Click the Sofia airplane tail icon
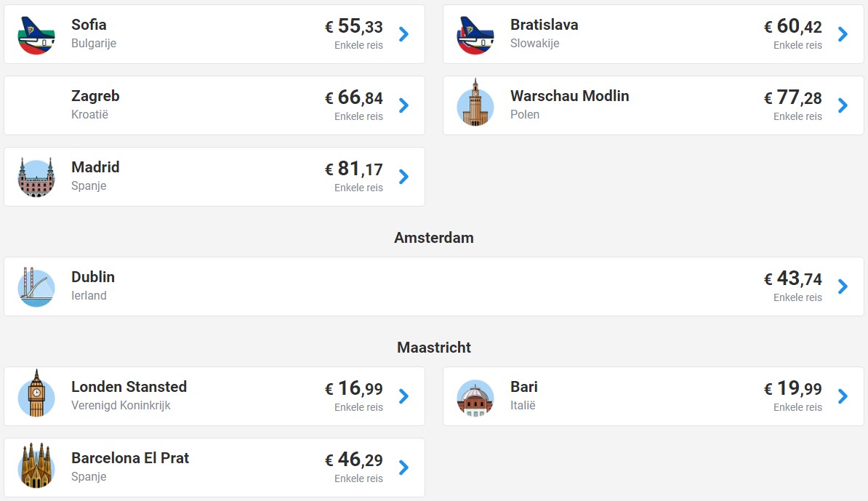The height and width of the screenshot is (501, 868). pyautogui.click(x=36, y=35)
